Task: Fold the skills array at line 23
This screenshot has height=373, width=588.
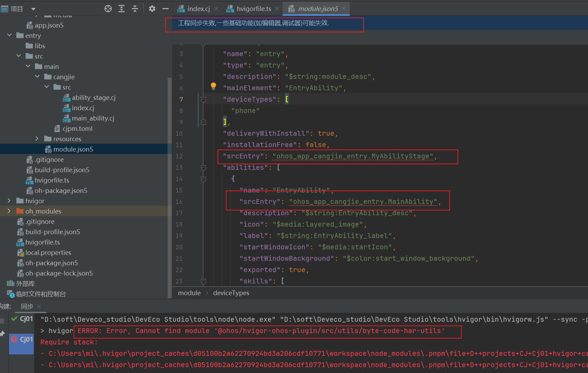Action: tap(203, 281)
